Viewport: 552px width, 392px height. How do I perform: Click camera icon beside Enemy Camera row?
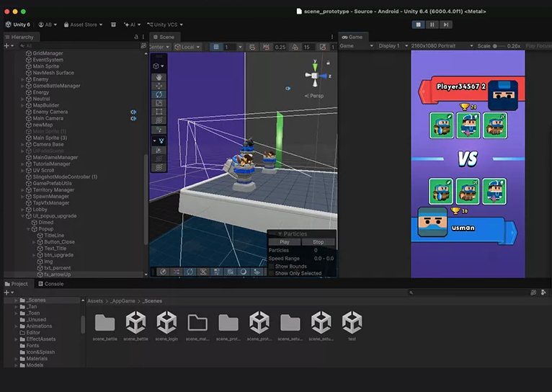[x=133, y=112]
